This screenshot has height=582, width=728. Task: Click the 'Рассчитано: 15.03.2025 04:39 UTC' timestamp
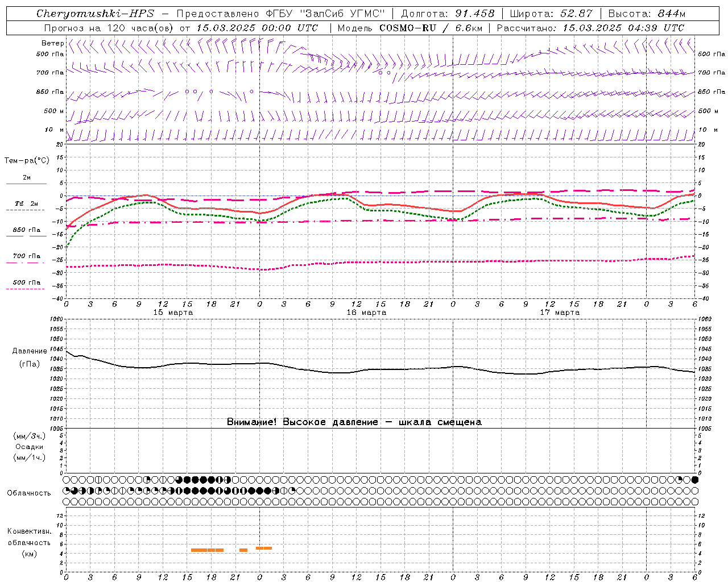(590, 28)
